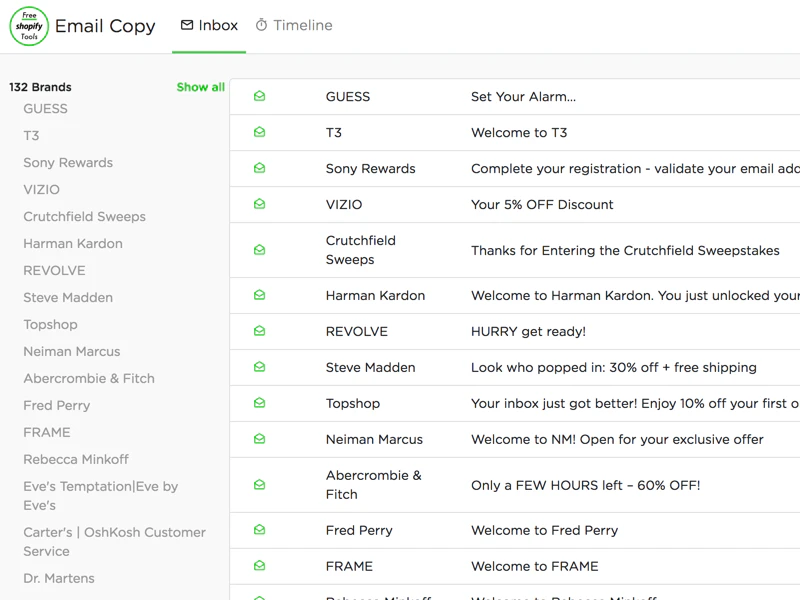Click the envelope icon in Fred Perry row
Image resolution: width=800 pixels, height=600 pixels.
[x=260, y=530]
